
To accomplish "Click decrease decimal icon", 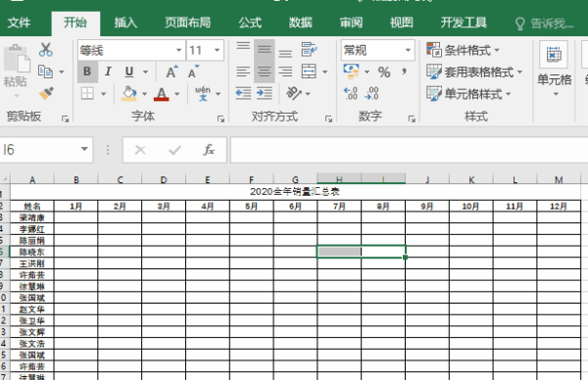I will click(371, 93).
